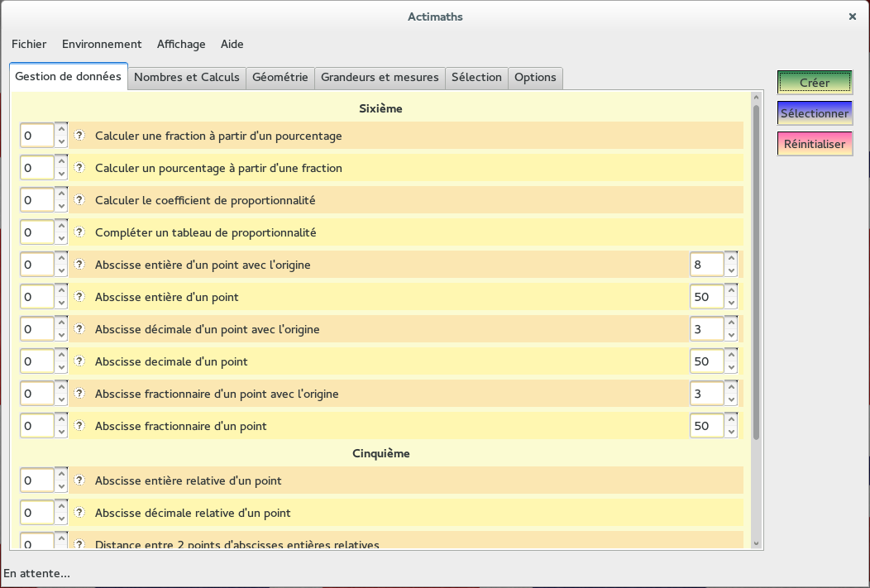Click quantity field for 'Abscisse fractionnaire d'un point avec l'origine'
The width and height of the screenshot is (870, 588).
[37, 394]
